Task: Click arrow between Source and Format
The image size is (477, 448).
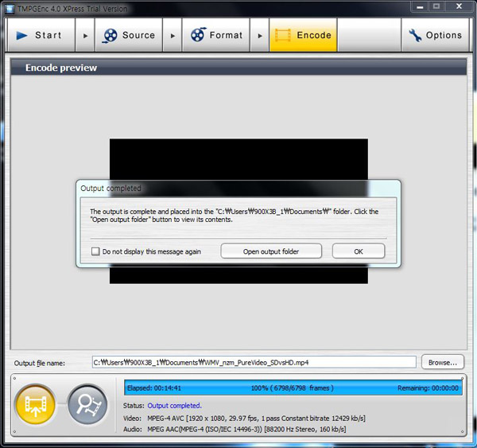Action: [x=173, y=36]
